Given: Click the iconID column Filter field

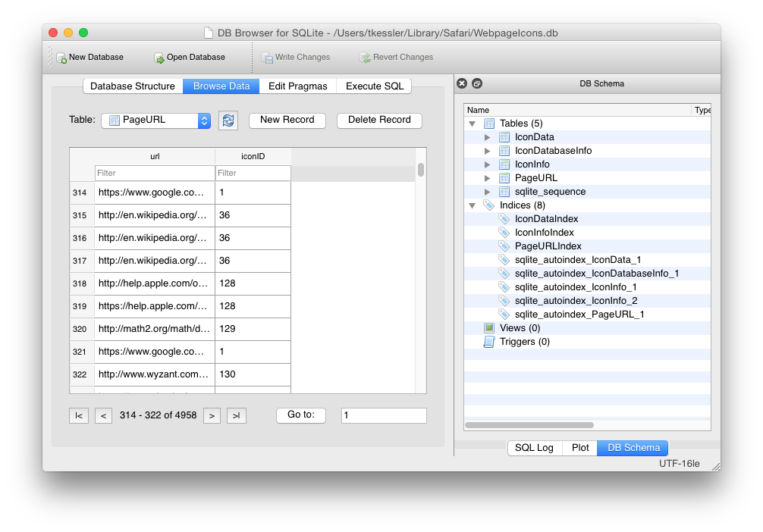Looking at the screenshot, I should pyautogui.click(x=253, y=173).
